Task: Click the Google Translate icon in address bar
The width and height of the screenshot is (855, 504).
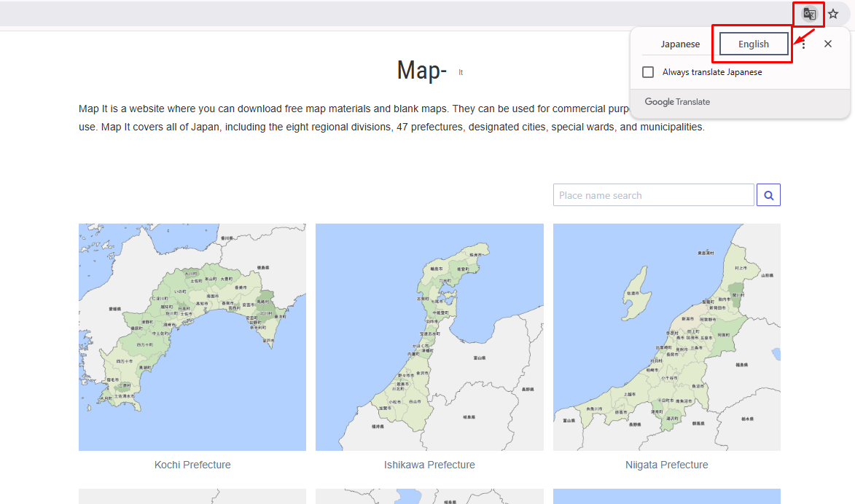Action: pos(808,14)
